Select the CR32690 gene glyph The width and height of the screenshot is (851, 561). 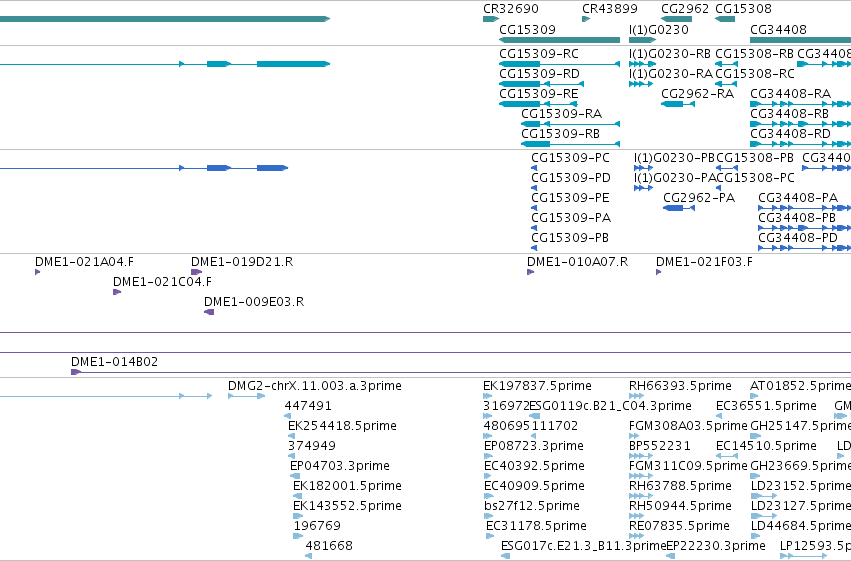(491, 19)
